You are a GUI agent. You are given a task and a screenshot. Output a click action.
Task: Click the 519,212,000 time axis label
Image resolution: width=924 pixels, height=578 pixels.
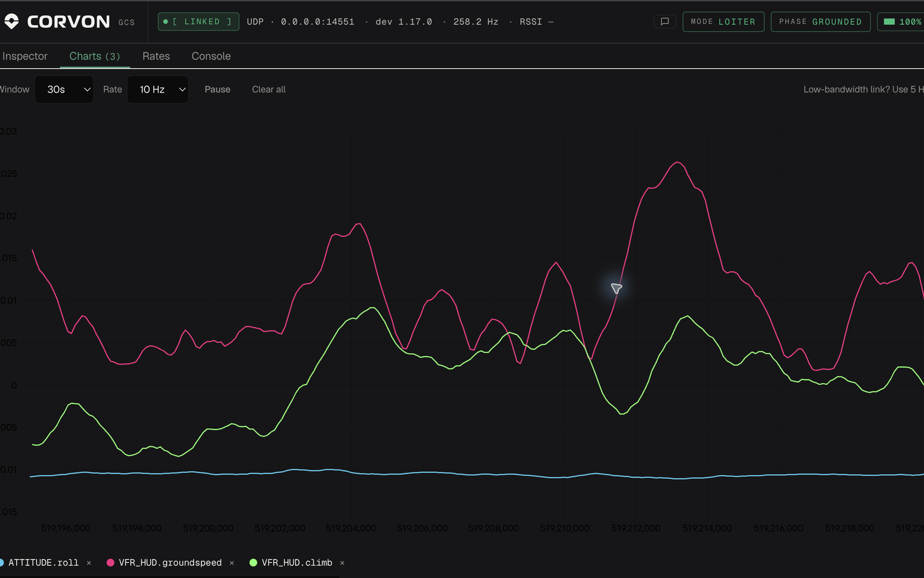636,528
